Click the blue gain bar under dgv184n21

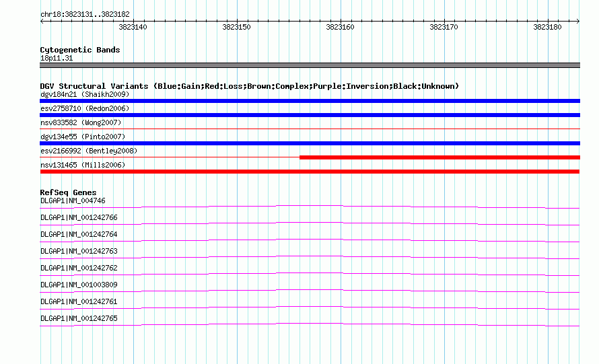310,101
